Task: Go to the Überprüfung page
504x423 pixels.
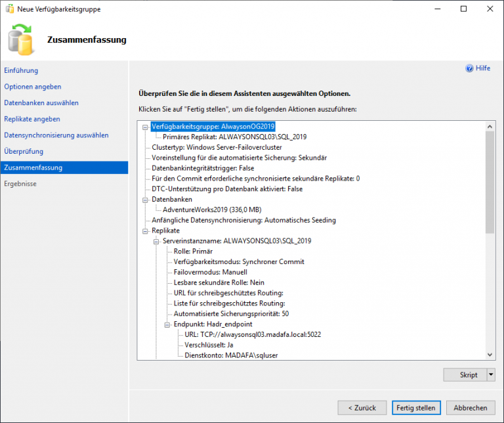Action: 24,151
